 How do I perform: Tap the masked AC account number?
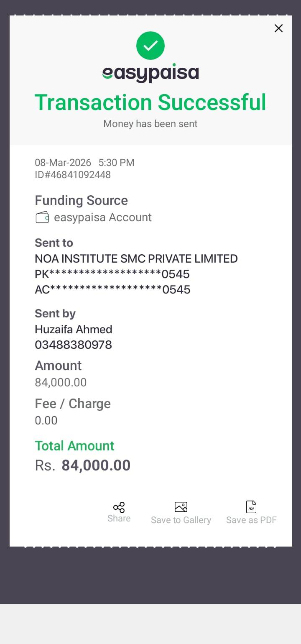point(112,289)
